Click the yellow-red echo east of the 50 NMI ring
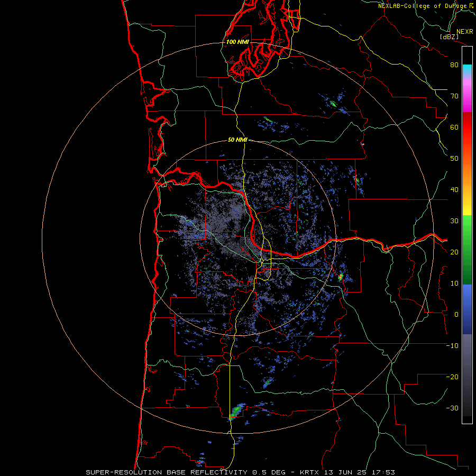Viewport: 476px width, 476px height. point(341,277)
